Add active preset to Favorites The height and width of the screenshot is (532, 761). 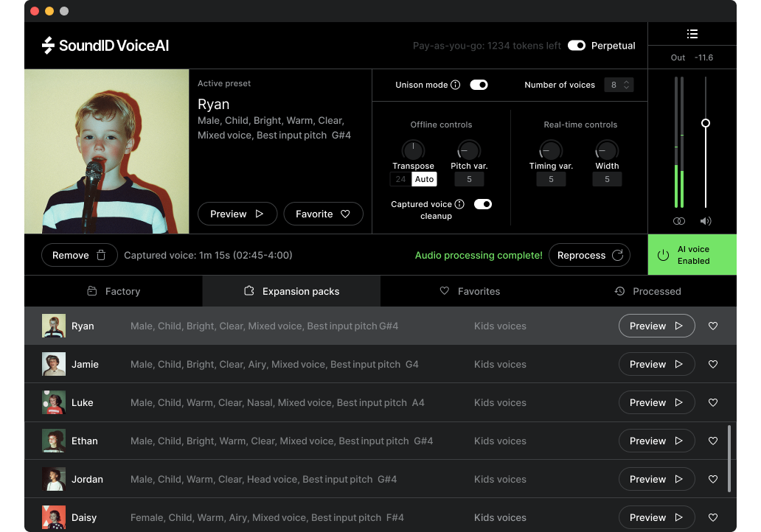click(x=323, y=214)
